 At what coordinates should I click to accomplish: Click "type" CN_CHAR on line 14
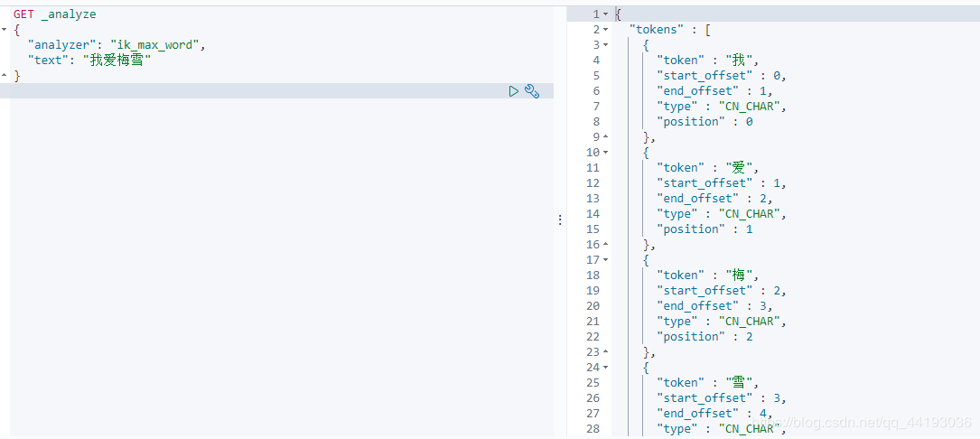pyautogui.click(x=721, y=214)
